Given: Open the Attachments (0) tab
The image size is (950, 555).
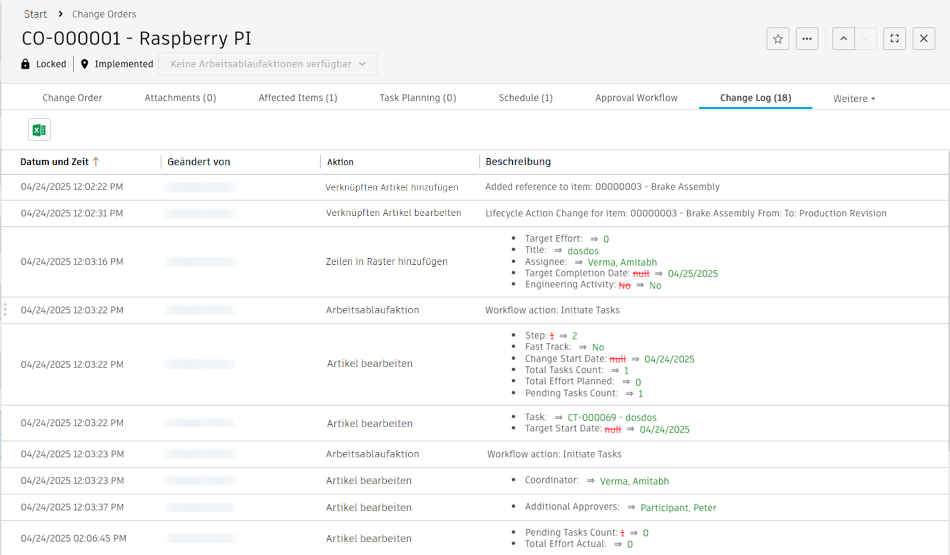Looking at the screenshot, I should coord(180,98).
